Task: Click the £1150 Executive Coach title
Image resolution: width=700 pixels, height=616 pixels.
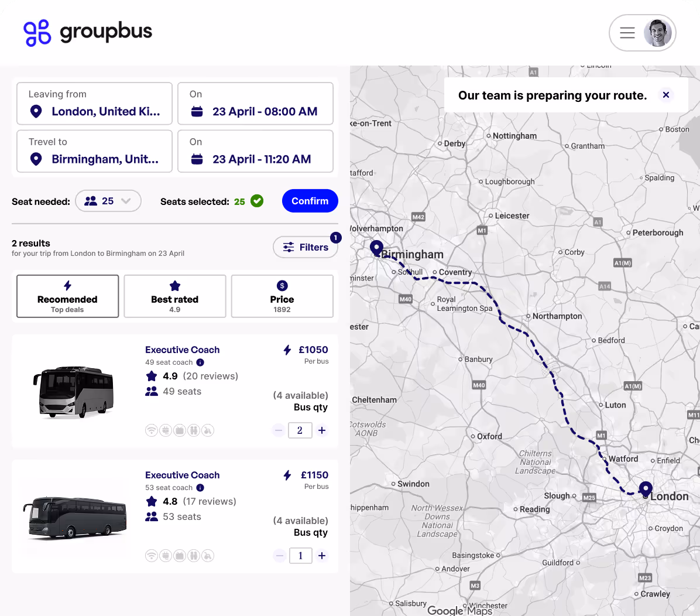Action: pos(182,475)
